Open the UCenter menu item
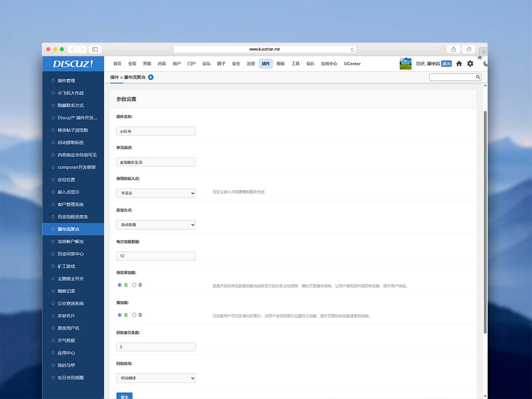This screenshot has height=399, width=532. (x=352, y=64)
